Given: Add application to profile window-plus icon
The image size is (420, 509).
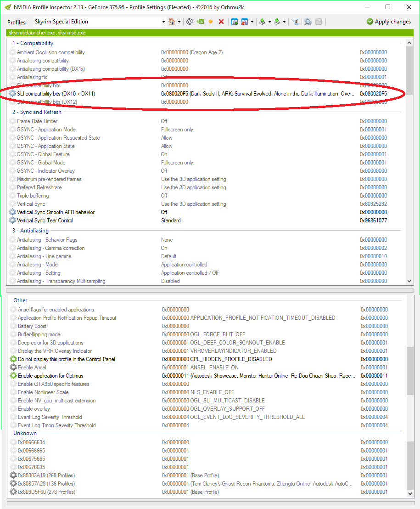Looking at the screenshot, I should (x=235, y=22).
